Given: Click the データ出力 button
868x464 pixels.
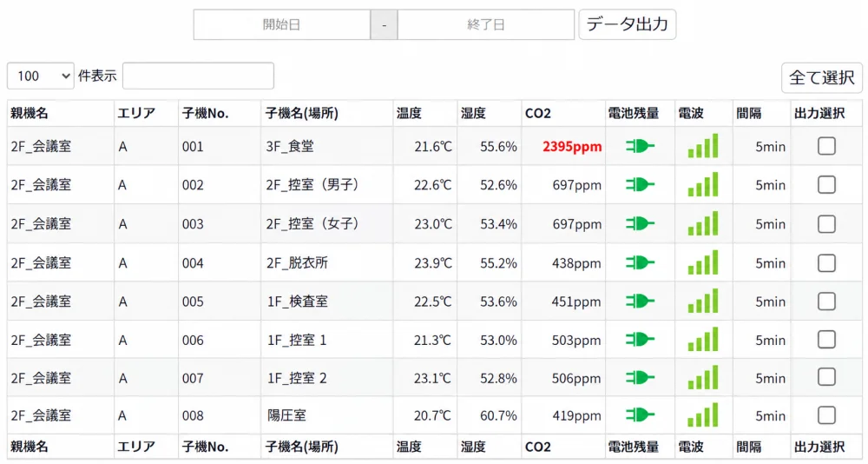Looking at the screenshot, I should coord(628,24).
